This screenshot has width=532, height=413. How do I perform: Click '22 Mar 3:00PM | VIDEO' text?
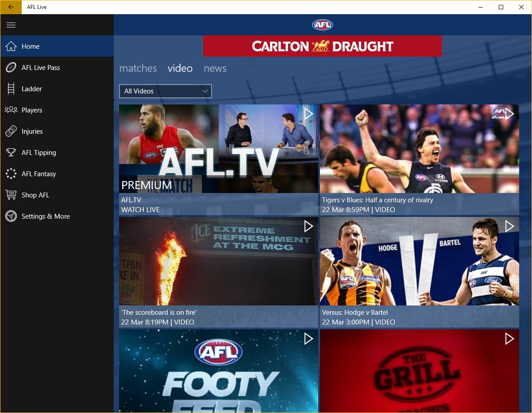(x=359, y=322)
